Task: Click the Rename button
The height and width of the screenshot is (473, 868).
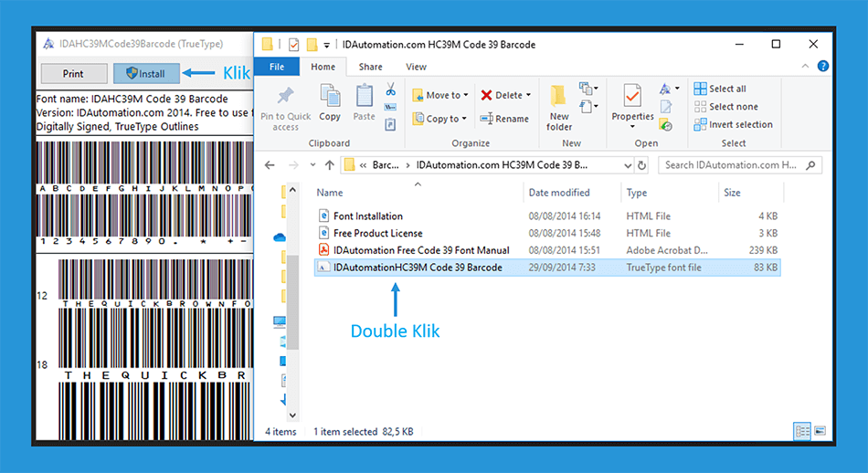Action: click(504, 119)
